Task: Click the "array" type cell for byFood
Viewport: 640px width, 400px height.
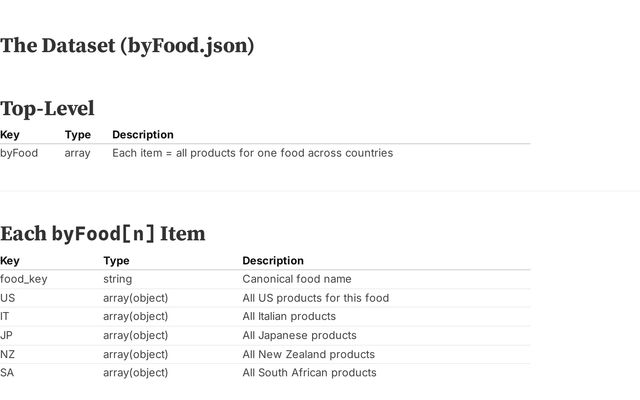Action: tap(77, 153)
